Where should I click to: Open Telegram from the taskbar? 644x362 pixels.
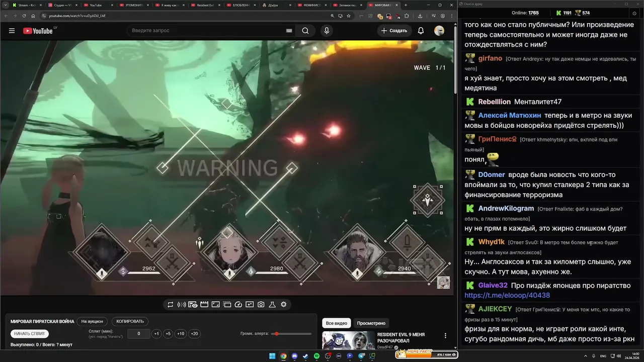point(361,356)
